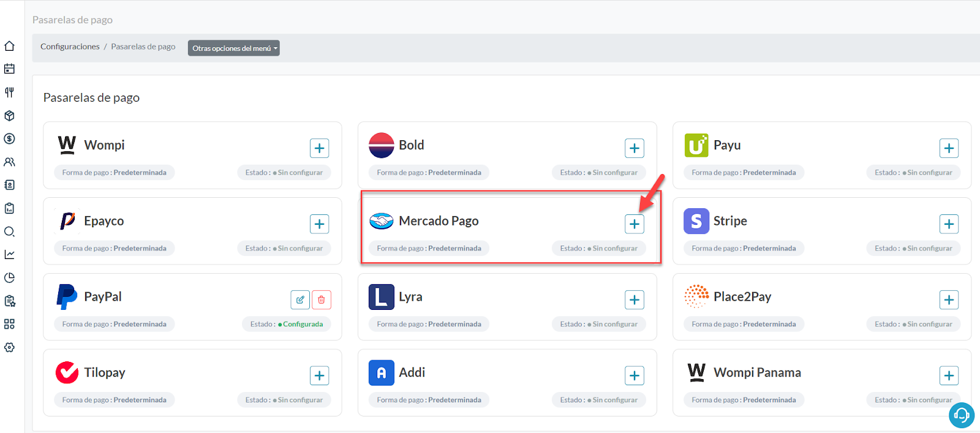Click the Configuraciones breadcrumb link
The width and height of the screenshot is (980, 433).
(x=70, y=47)
